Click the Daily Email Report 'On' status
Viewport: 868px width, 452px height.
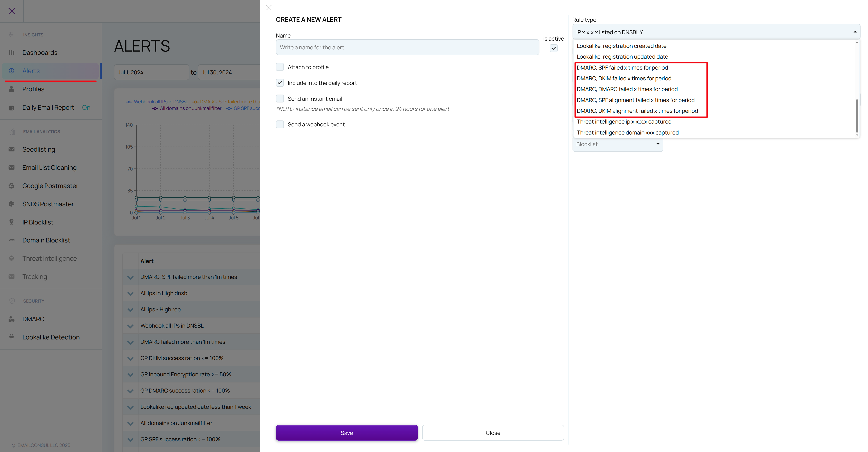[86, 108]
